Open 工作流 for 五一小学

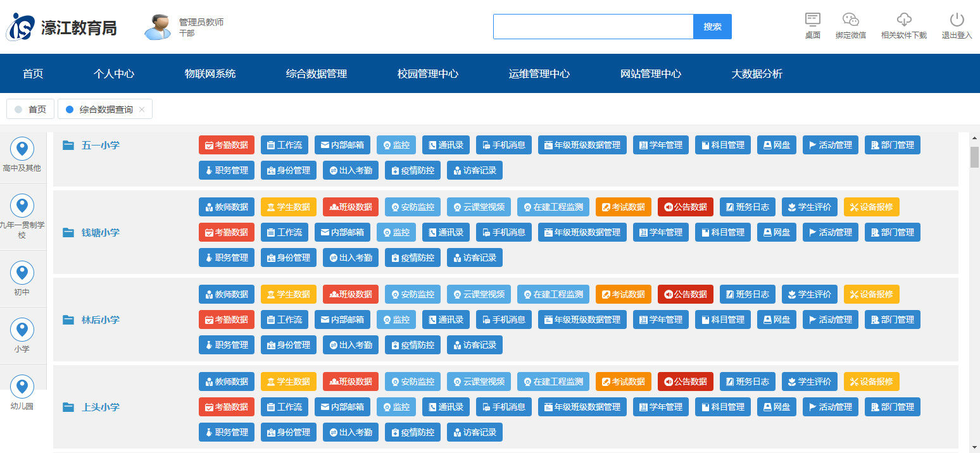(284, 145)
